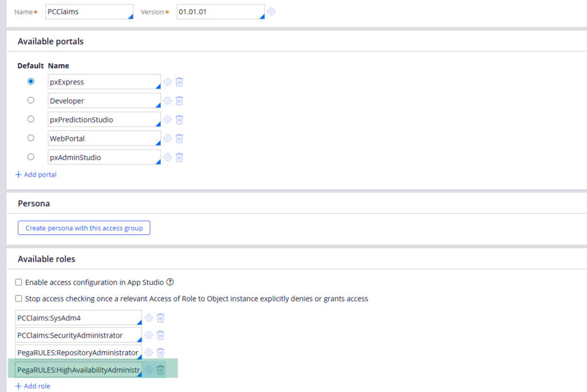
Task: Edit the PCClaims:SysAdm4 role field
Action: click(79, 317)
